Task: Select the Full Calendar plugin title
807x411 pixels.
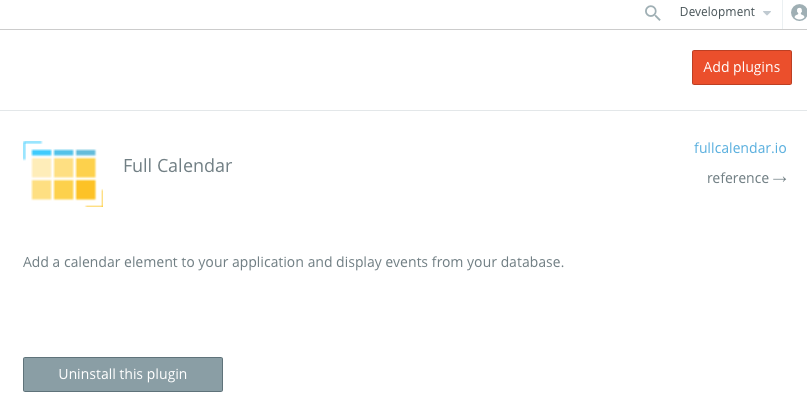Action: tap(178, 166)
